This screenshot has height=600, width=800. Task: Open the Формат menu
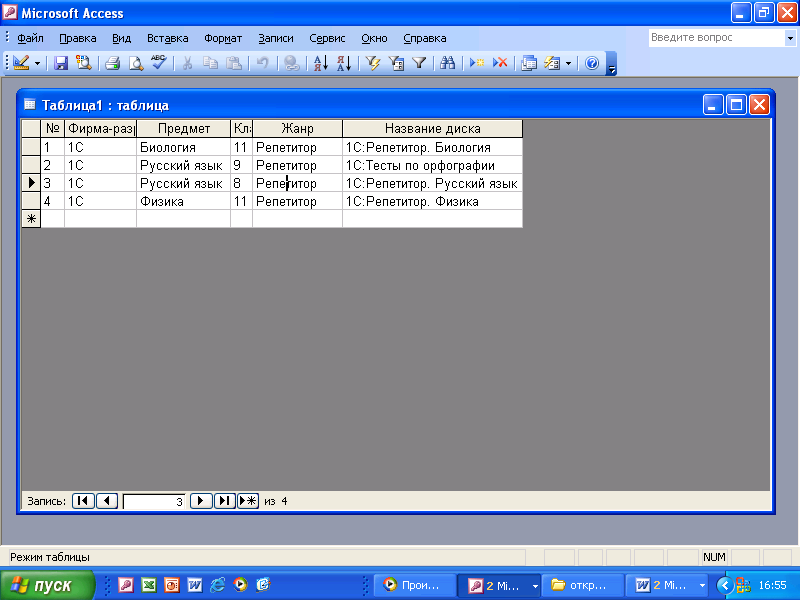coord(223,38)
